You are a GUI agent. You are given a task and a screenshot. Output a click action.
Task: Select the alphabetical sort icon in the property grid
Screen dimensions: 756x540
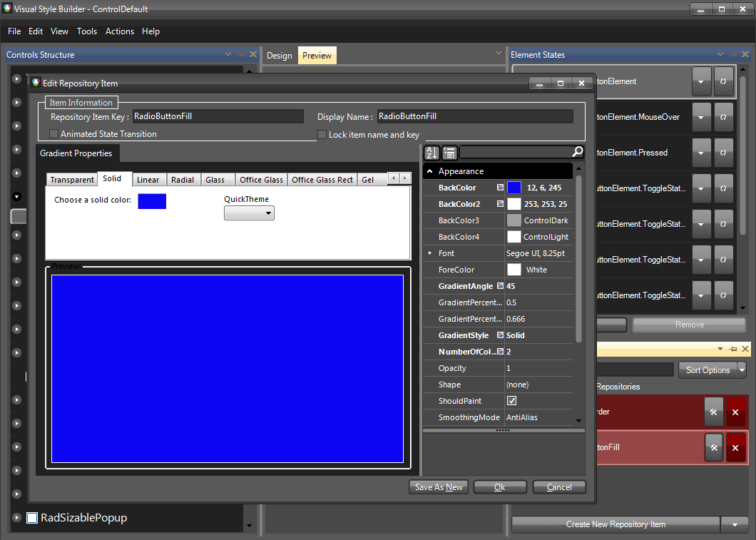431,152
